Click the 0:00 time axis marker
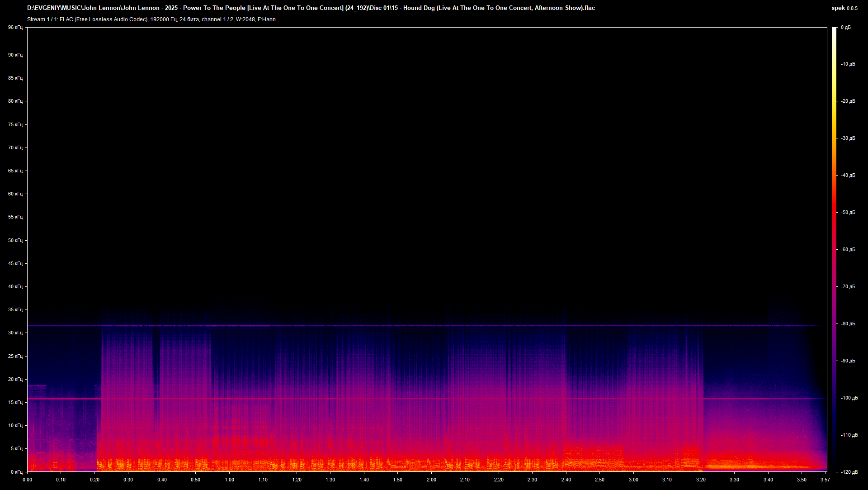The image size is (868, 490). coord(27,480)
